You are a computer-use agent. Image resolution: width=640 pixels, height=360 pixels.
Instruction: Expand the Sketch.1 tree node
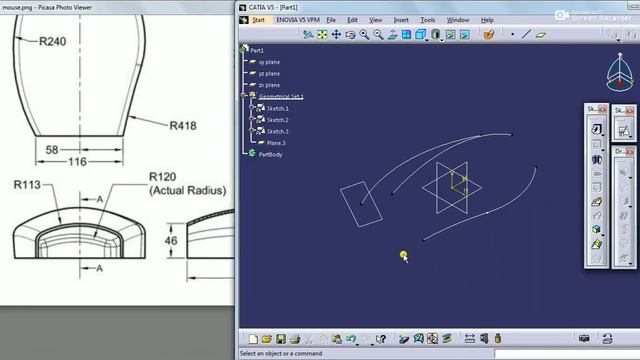tap(252, 108)
